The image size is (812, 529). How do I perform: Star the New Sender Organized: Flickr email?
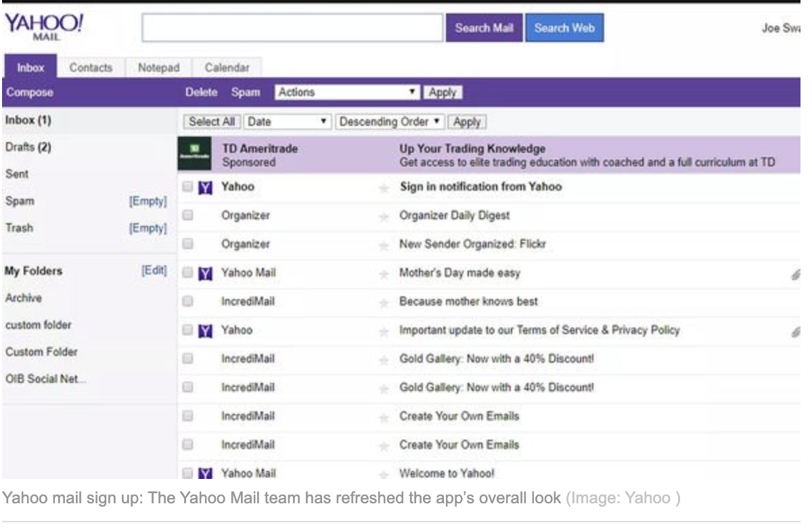coord(384,245)
